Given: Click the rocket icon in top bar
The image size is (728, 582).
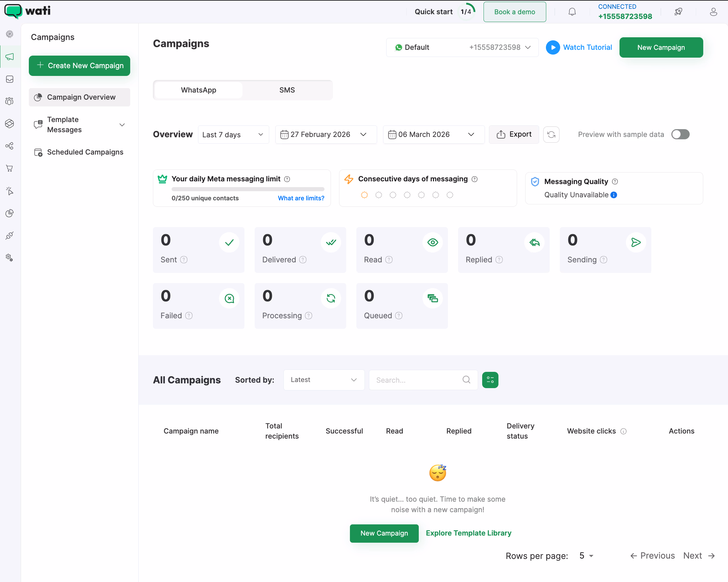Looking at the screenshot, I should coord(678,12).
